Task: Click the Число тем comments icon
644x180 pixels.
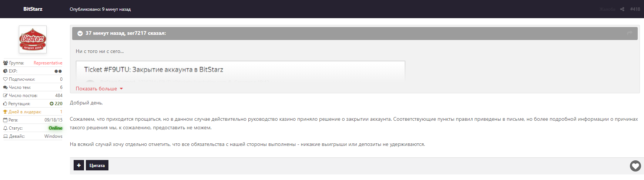Action: [x=5, y=87]
